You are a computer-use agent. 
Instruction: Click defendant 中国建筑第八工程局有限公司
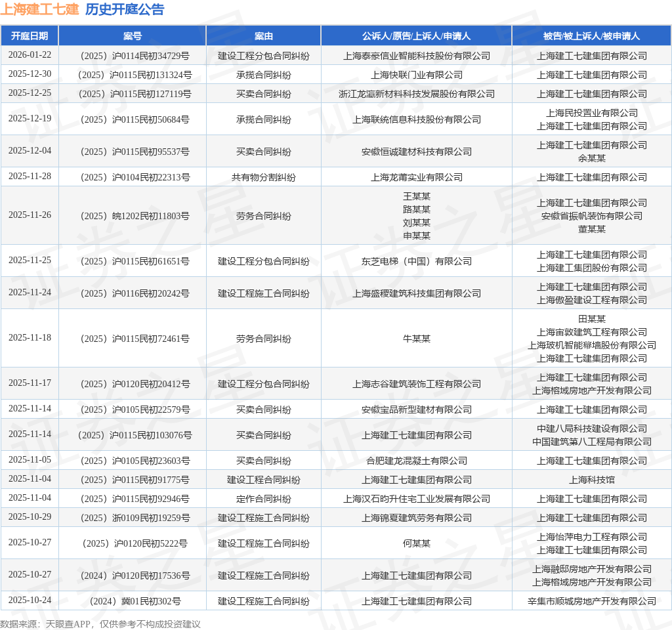[592, 442]
